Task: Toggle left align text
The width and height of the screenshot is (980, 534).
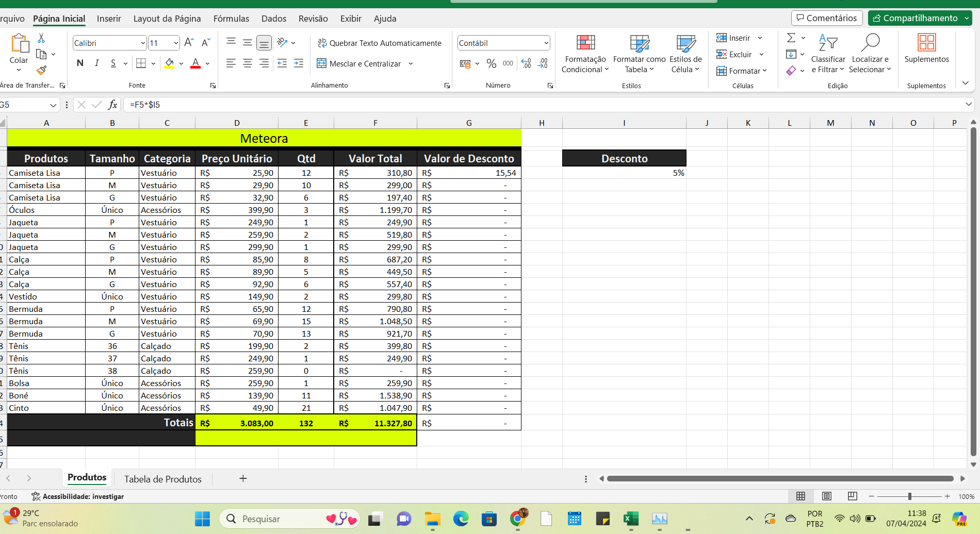Action: click(231, 63)
